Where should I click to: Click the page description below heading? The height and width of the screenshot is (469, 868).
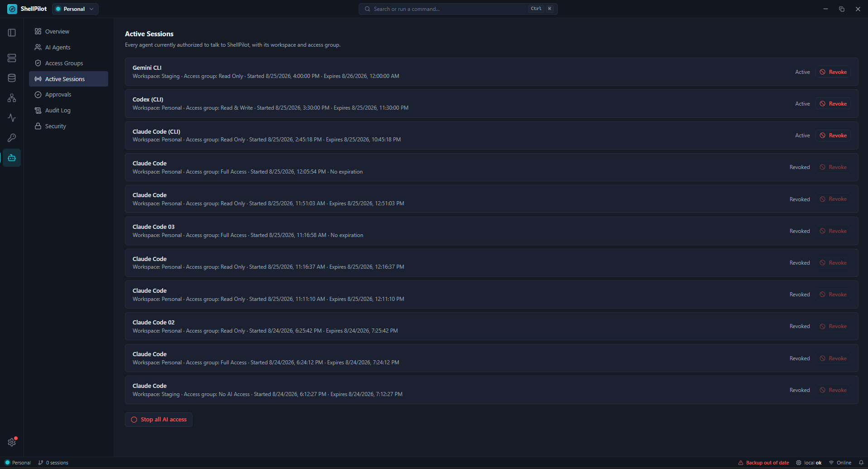point(233,45)
